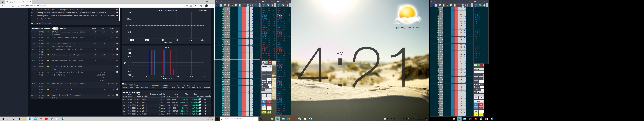Open the blue wrench settings icon
The width and height of the screenshot is (644, 121).
(255, 5)
